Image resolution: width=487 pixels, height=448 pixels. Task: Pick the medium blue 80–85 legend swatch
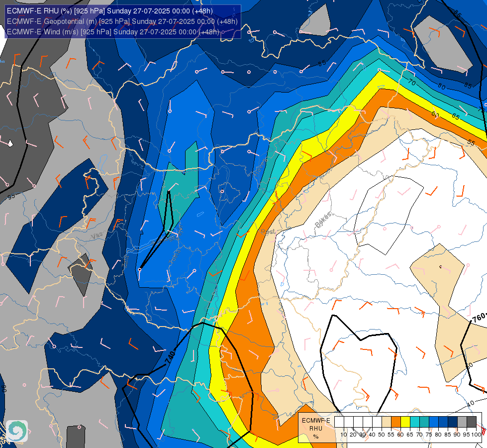click(443, 422)
